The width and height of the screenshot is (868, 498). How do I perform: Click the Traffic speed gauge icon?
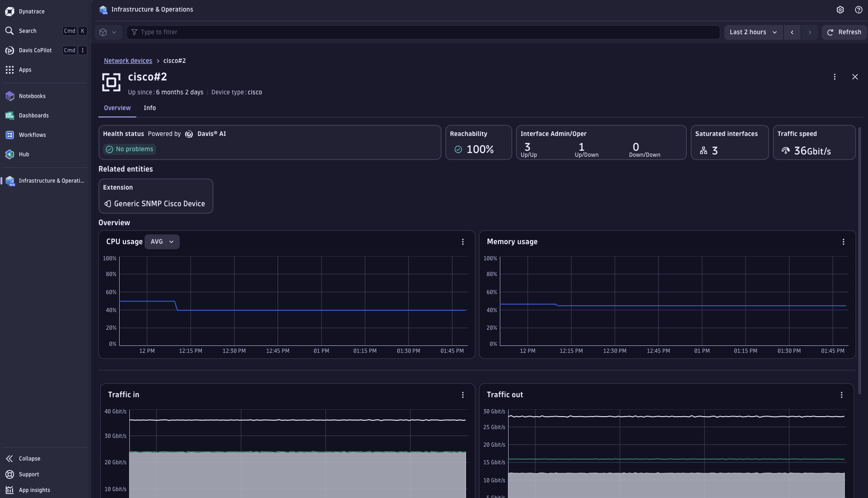point(786,151)
